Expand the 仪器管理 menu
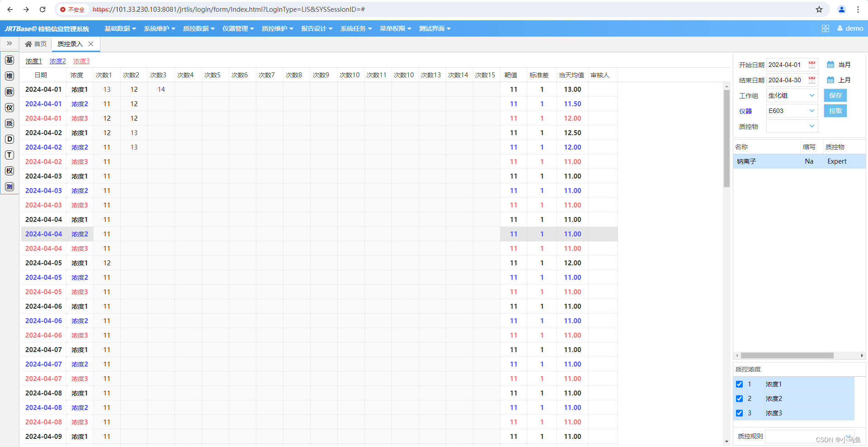868x447 pixels. (x=238, y=28)
